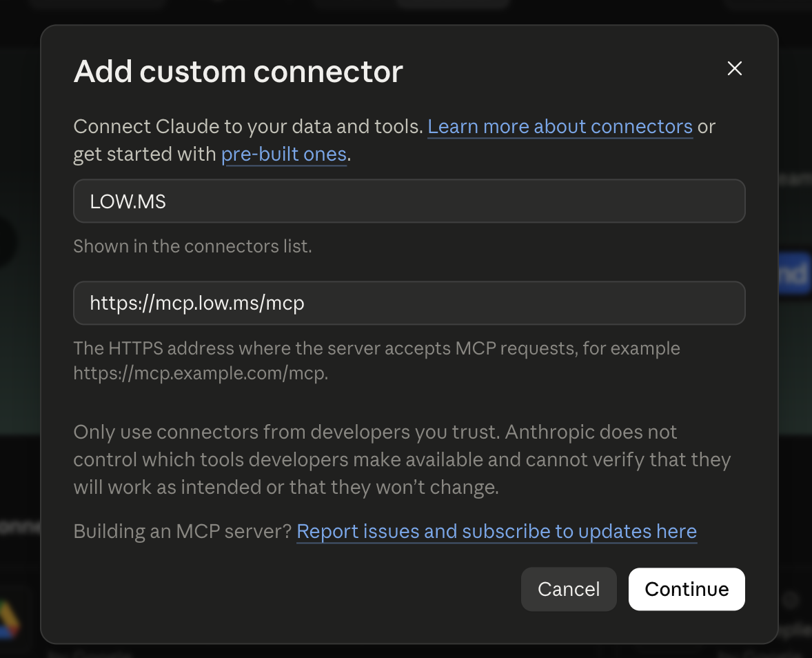Follow the pre-built ones link
The width and height of the screenshot is (812, 658).
click(x=284, y=154)
